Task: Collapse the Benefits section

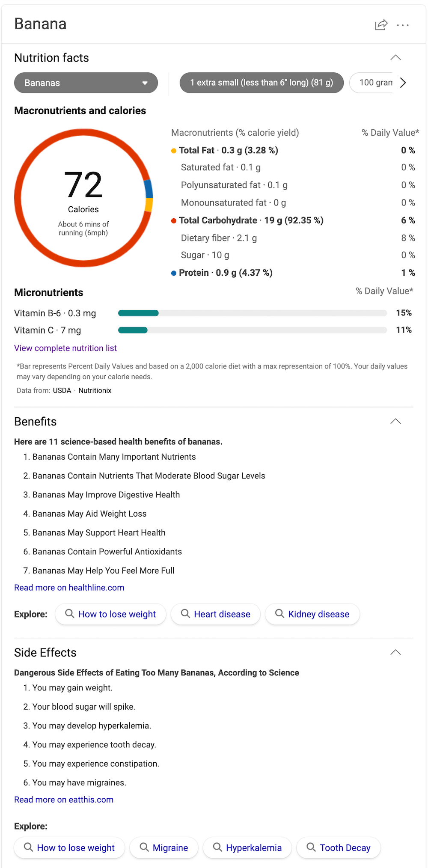Action: 395,421
